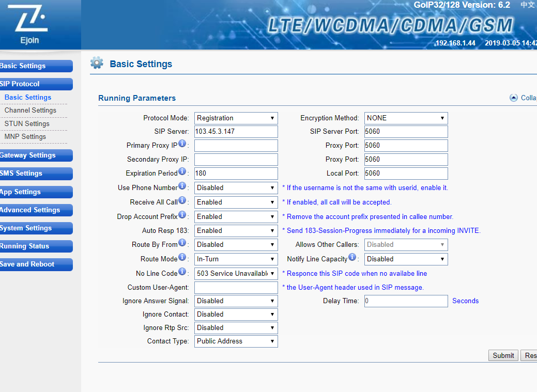The width and height of the screenshot is (537, 392).
Task: Open the Encryption Method dropdown
Action: 406,118
